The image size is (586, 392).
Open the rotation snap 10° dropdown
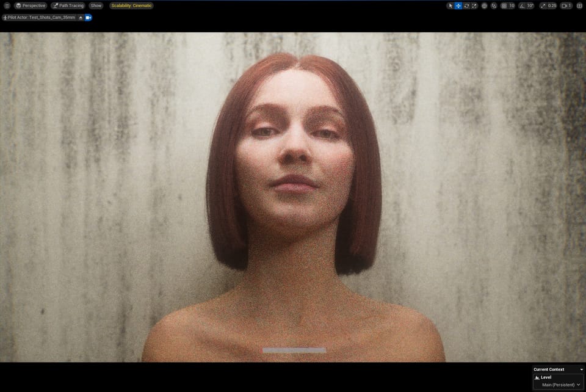pos(530,5)
